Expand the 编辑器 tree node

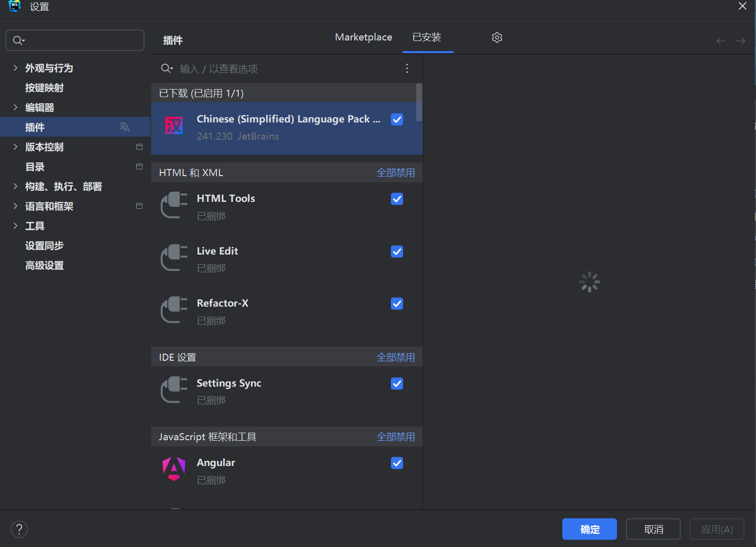pyautogui.click(x=15, y=107)
